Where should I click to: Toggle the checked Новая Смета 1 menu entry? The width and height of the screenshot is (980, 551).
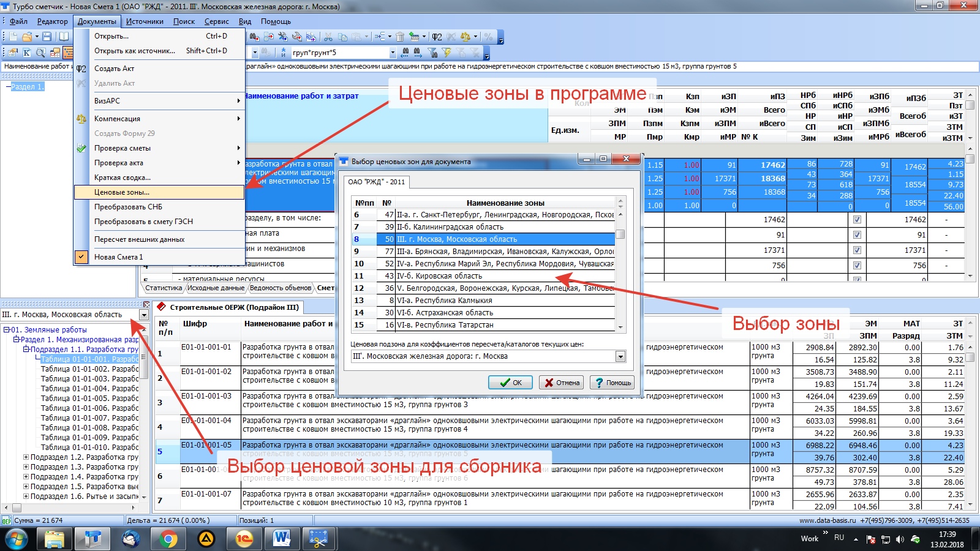pos(159,257)
